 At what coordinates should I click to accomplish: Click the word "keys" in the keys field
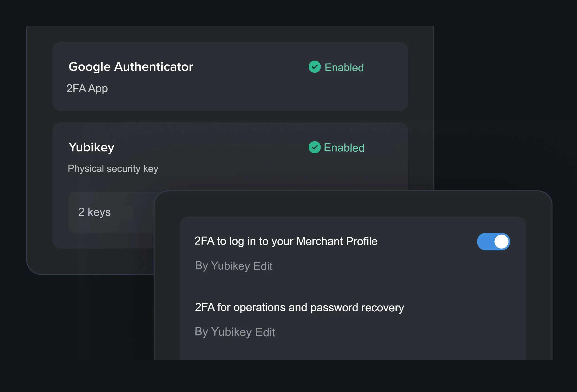coord(99,212)
